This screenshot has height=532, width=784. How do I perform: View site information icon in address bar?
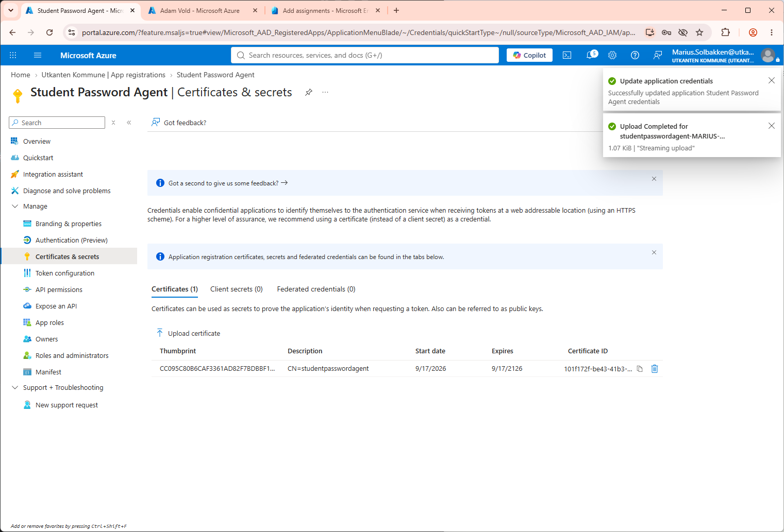(x=72, y=32)
